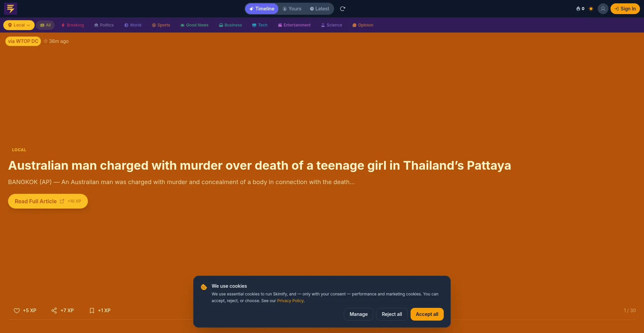
Task: Click the via WTOP DC source badge
Action: click(x=23, y=41)
